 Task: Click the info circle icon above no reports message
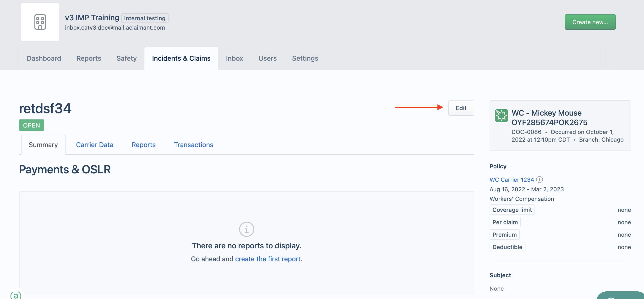[x=246, y=229]
